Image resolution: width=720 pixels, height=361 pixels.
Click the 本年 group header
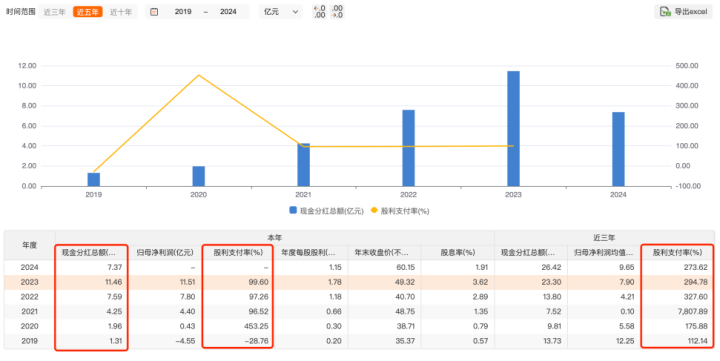tap(275, 238)
